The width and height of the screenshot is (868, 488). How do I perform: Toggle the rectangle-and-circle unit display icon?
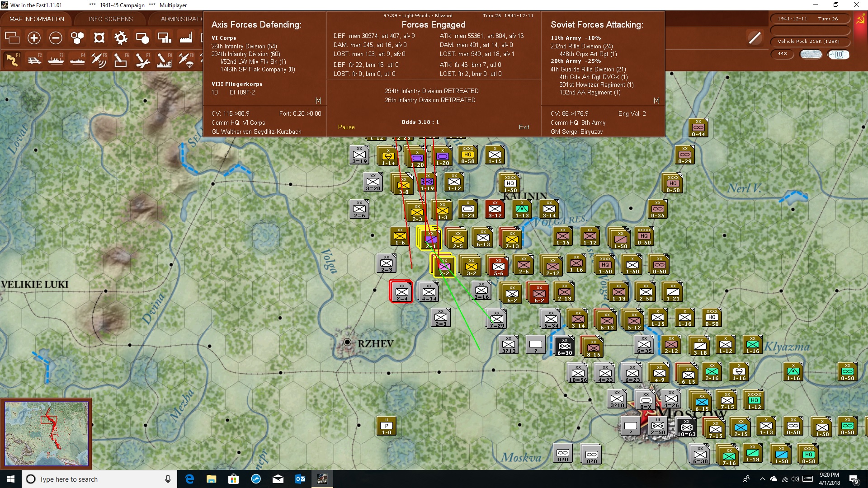pos(142,38)
